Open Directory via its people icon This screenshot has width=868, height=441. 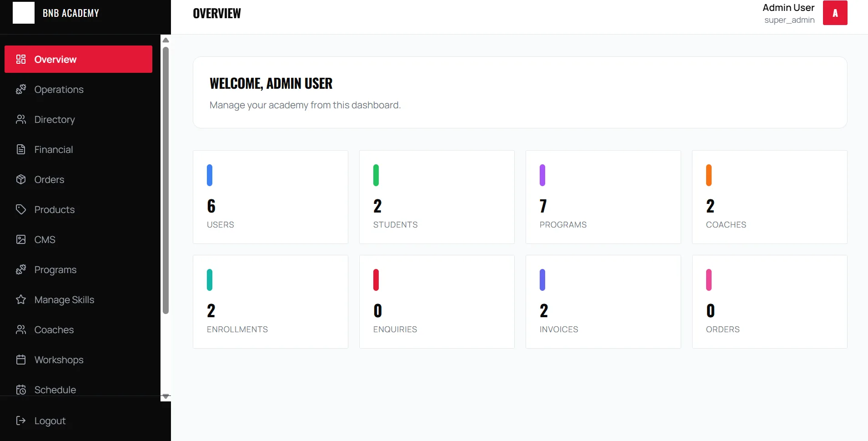coord(21,119)
